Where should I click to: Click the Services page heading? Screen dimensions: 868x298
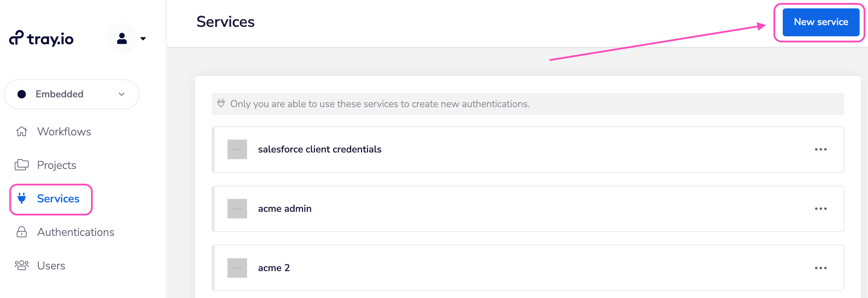[x=225, y=22]
